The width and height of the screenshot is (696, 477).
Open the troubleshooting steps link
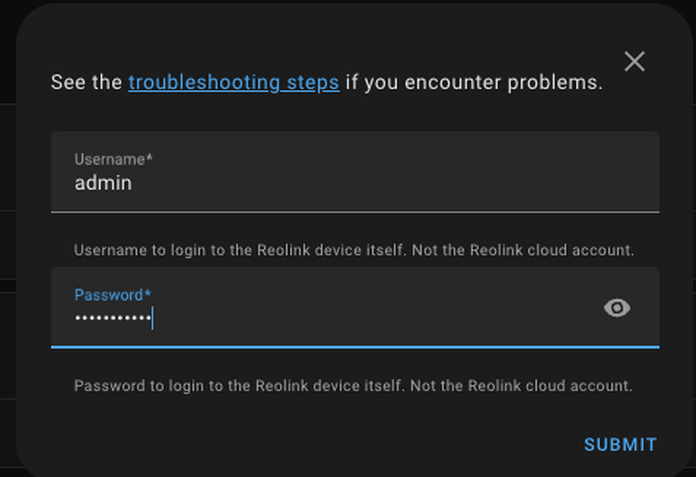coord(234,83)
